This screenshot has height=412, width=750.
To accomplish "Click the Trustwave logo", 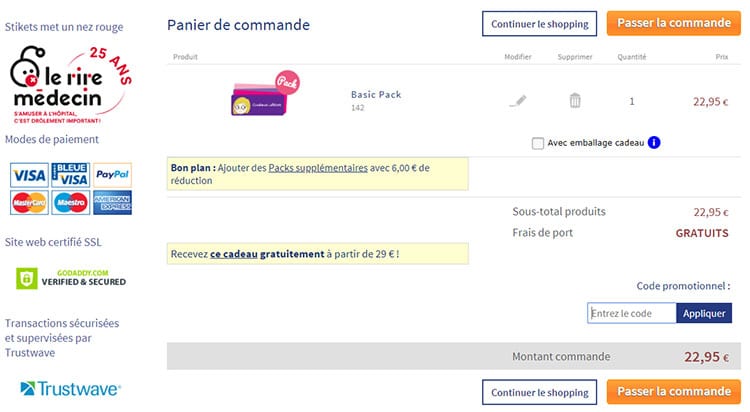I will tap(70, 388).
